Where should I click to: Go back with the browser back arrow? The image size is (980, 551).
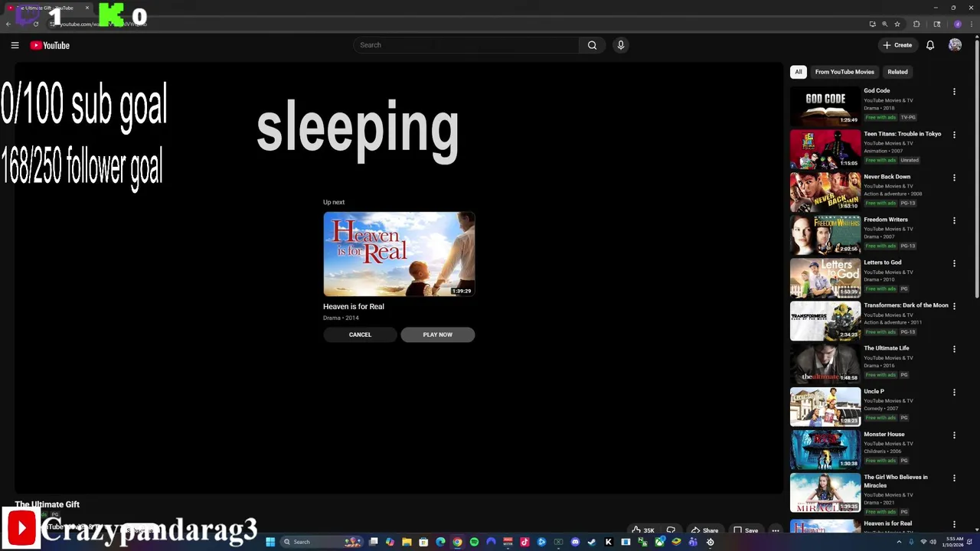8,24
